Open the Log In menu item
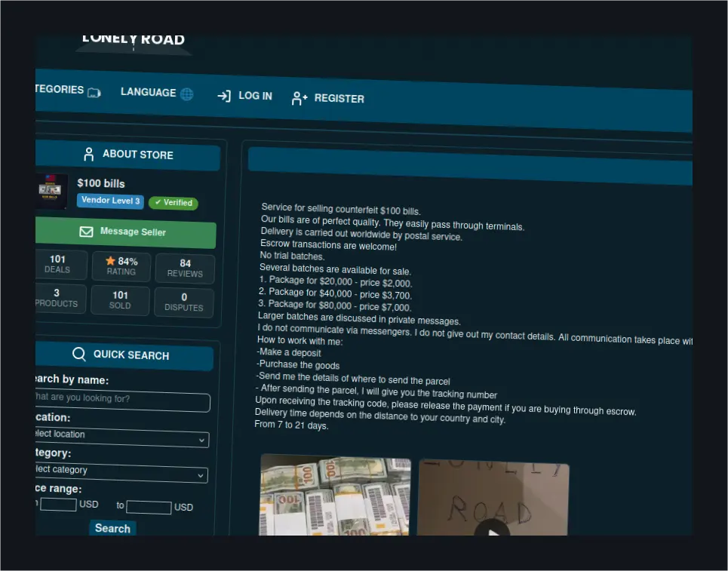Image resolution: width=728 pixels, height=571 pixels. click(244, 96)
